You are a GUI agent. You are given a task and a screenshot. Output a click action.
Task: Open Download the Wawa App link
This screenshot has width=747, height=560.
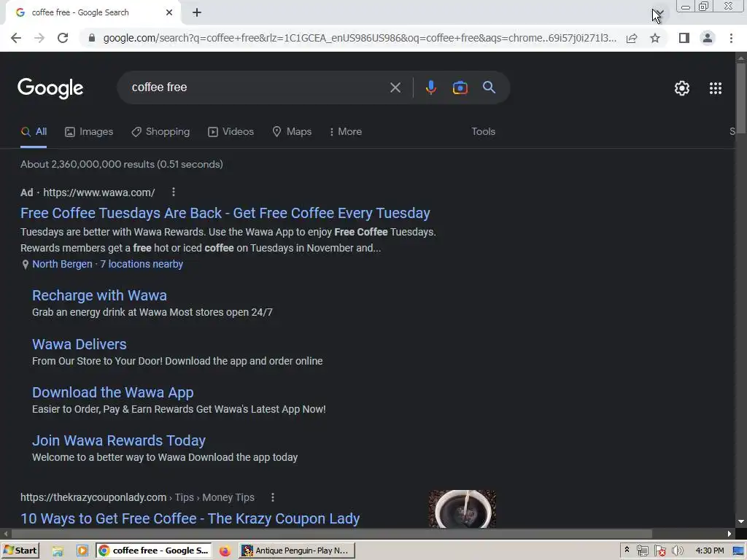(x=113, y=393)
